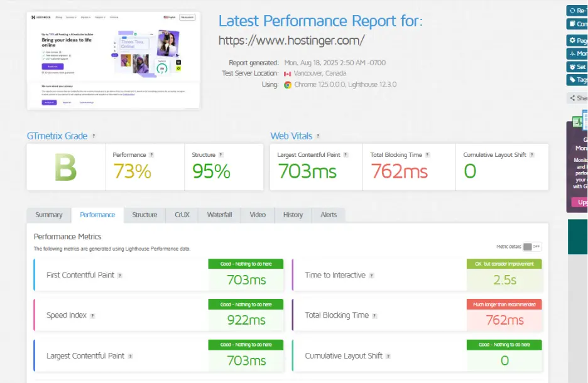The width and height of the screenshot is (588, 383).
Task: Click the help icon beside Performance score
Action: pyautogui.click(x=151, y=155)
